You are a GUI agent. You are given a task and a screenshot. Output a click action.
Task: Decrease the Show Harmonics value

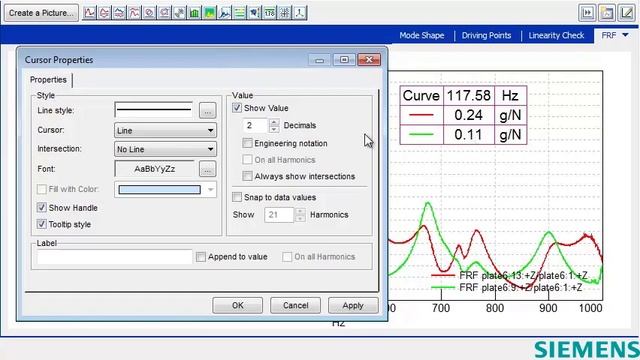[300, 218]
